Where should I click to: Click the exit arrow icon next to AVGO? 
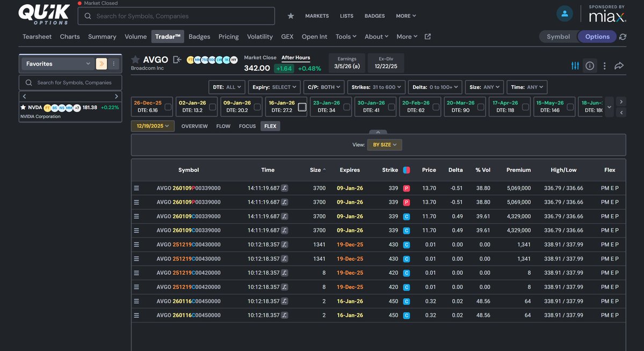tap(177, 60)
